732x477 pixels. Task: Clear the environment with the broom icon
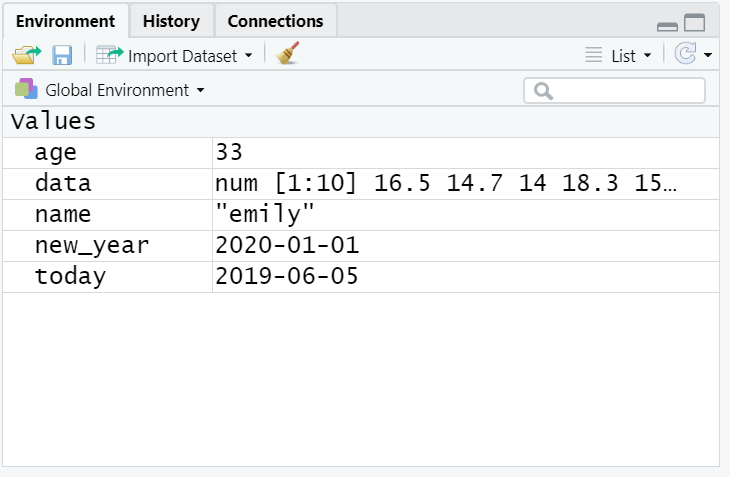coord(288,55)
